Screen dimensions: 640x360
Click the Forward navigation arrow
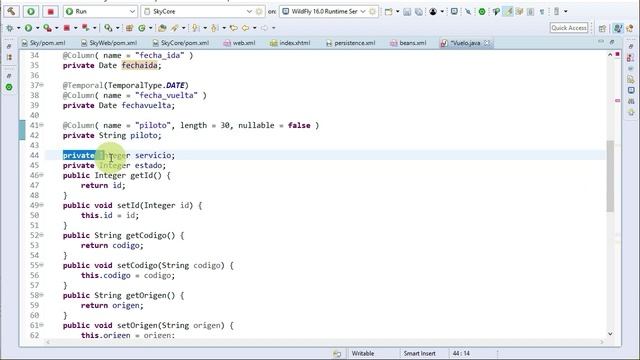[264, 28]
